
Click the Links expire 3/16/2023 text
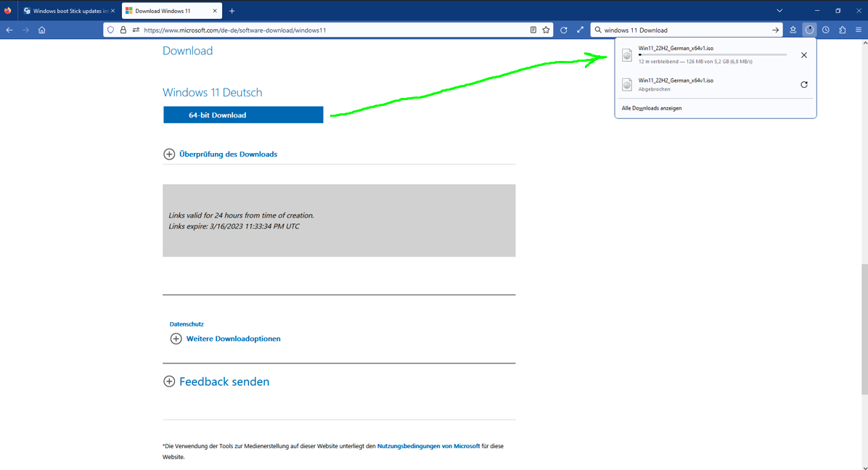pos(234,226)
